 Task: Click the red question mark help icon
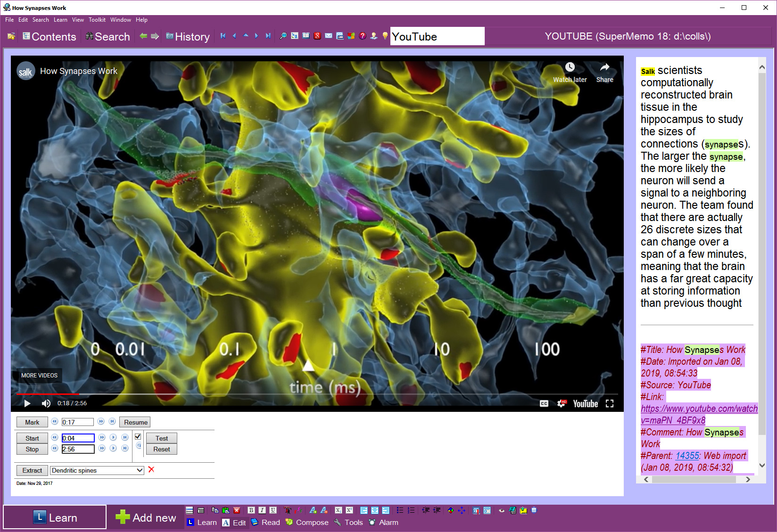(362, 36)
